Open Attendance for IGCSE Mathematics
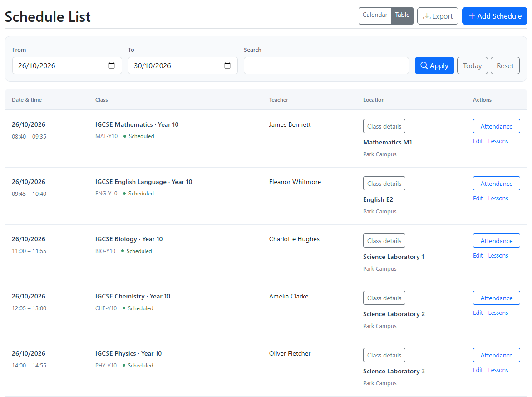532x397 pixels. [x=497, y=126]
